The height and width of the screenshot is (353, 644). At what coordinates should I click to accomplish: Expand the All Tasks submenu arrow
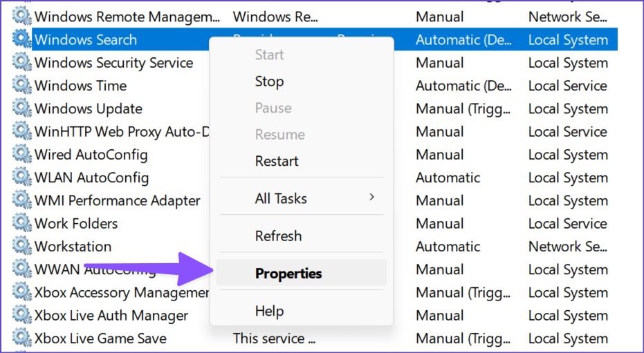tap(371, 197)
